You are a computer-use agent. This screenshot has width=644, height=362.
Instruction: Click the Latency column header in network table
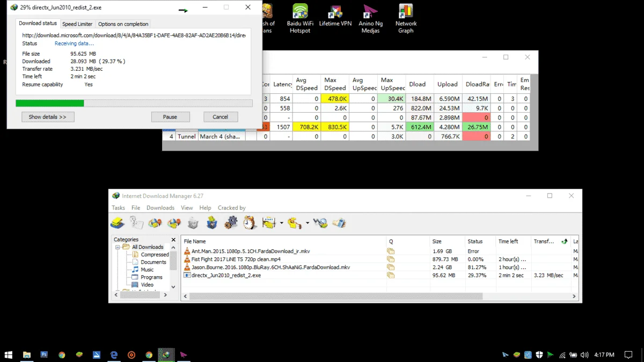[x=282, y=84]
